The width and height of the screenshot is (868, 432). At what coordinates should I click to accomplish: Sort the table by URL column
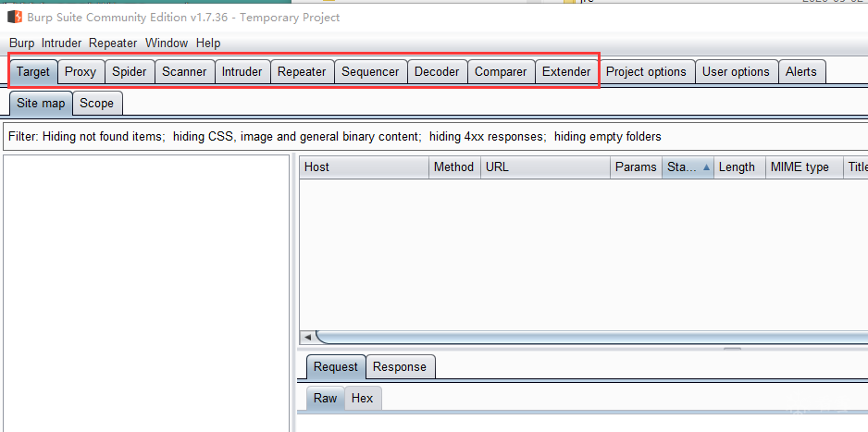pyautogui.click(x=545, y=167)
